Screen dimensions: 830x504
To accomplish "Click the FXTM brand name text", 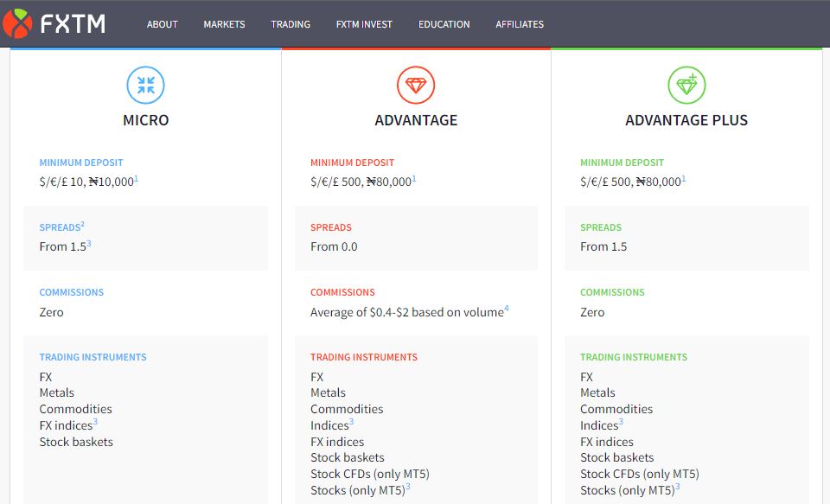I will click(x=73, y=24).
